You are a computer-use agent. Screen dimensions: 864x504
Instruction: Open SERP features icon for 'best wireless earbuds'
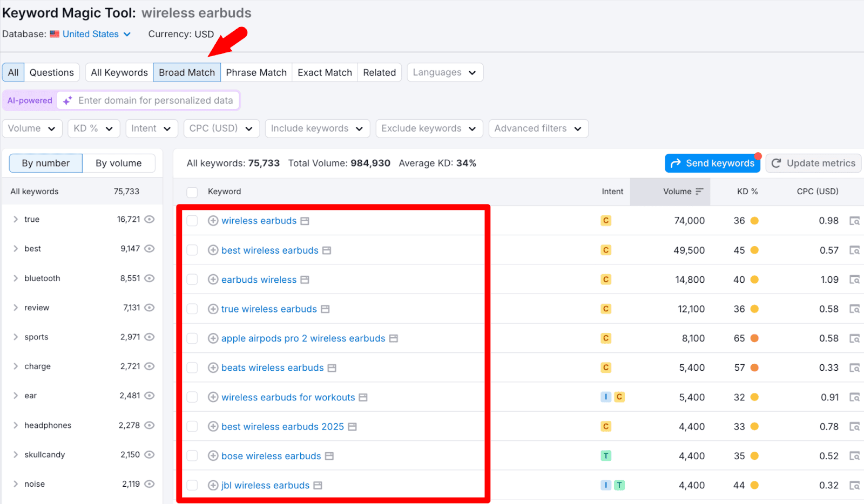point(327,250)
